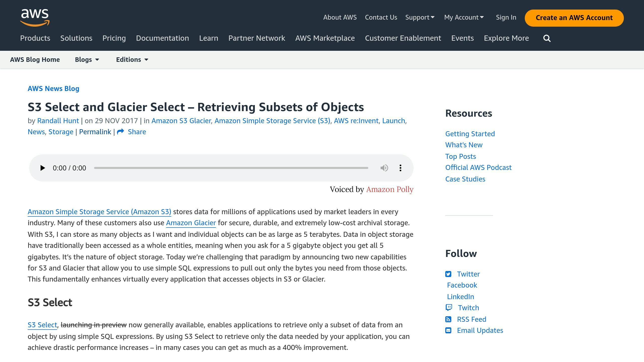The height and width of the screenshot is (362, 644).
Task: Open Getting Started resource
Action: (x=470, y=134)
